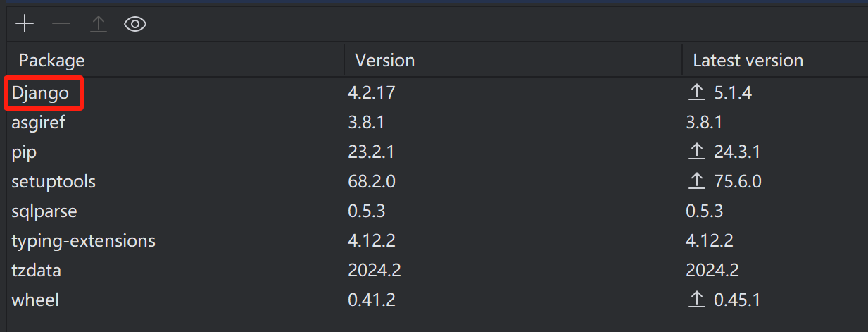Click the upgrade arrow beside wheel 0.45.1
Image resolution: width=868 pixels, height=332 pixels.
click(696, 300)
